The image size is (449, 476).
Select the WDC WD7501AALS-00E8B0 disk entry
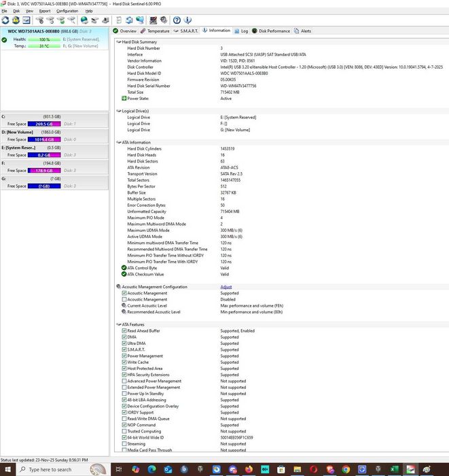54,39
